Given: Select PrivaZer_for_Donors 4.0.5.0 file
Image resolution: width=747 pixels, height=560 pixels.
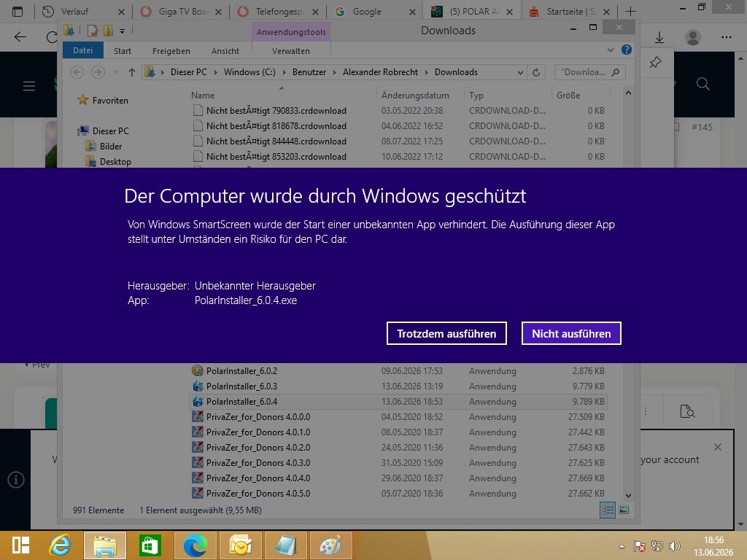Looking at the screenshot, I should pyautogui.click(x=258, y=494).
